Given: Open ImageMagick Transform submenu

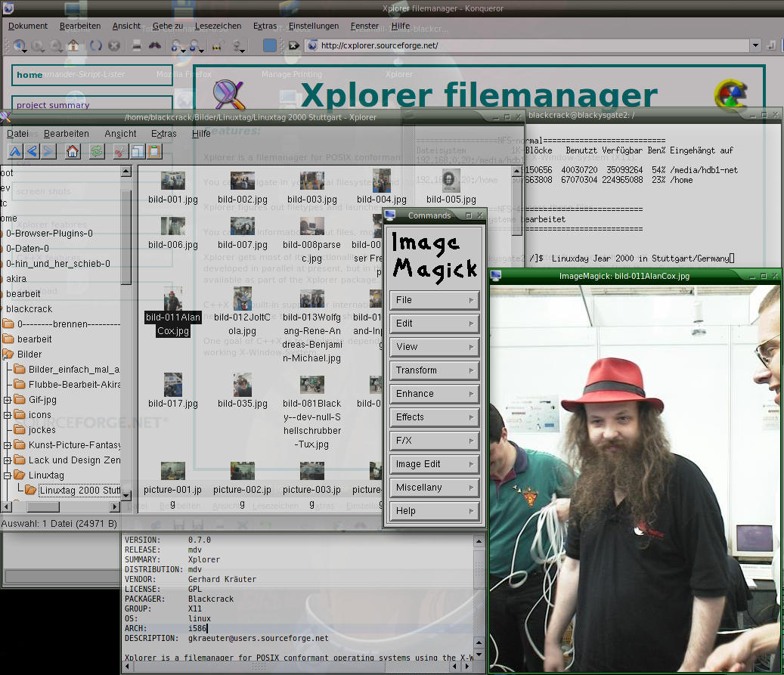Looking at the screenshot, I should click(x=434, y=370).
